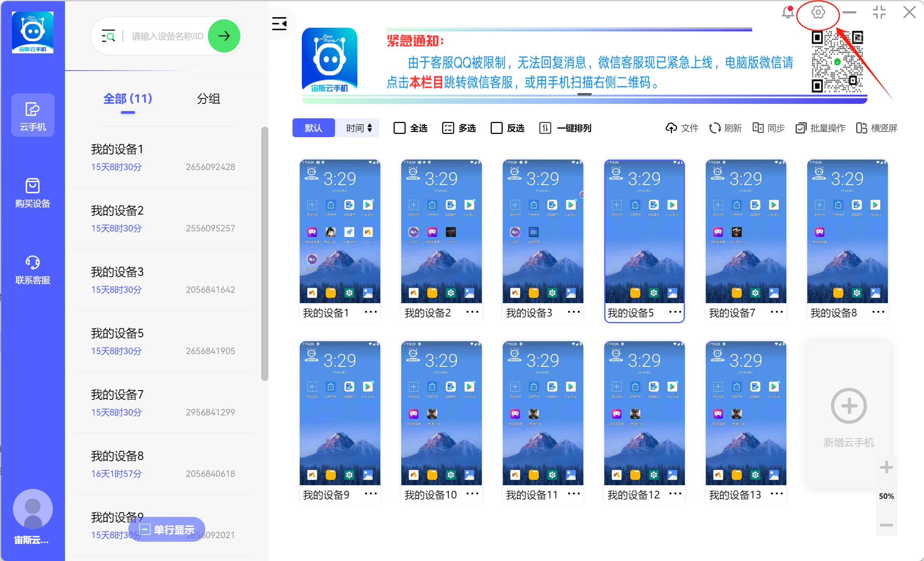Click the 刷新 refresh icon
Image resolution: width=924 pixels, height=561 pixels.
click(x=715, y=128)
